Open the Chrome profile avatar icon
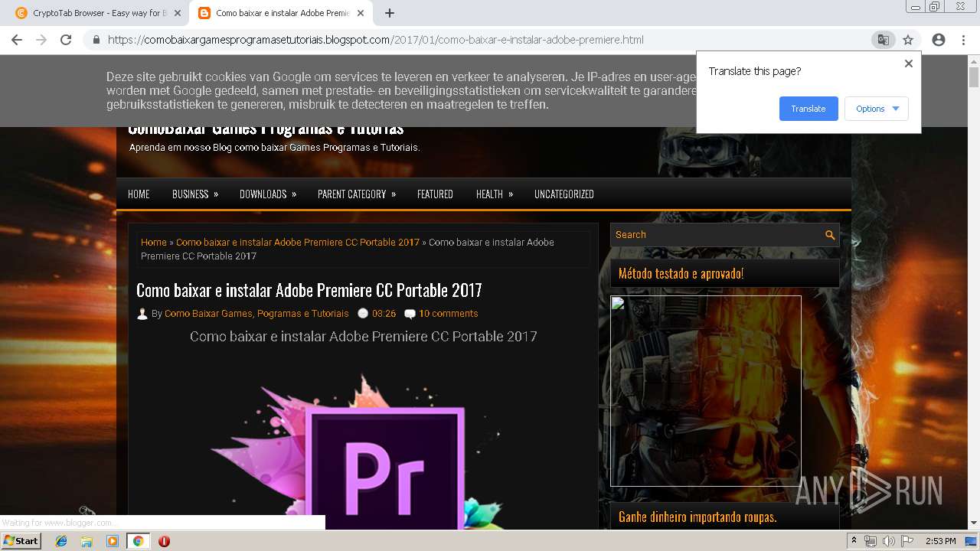The width and height of the screenshot is (980, 551). (x=939, y=40)
